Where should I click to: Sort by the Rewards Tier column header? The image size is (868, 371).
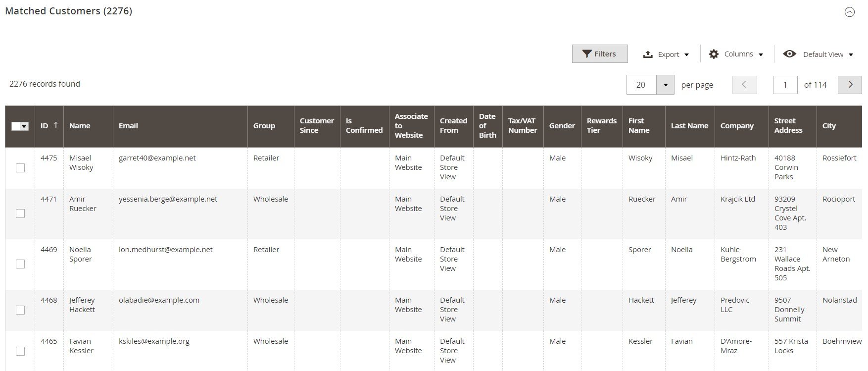tap(602, 126)
